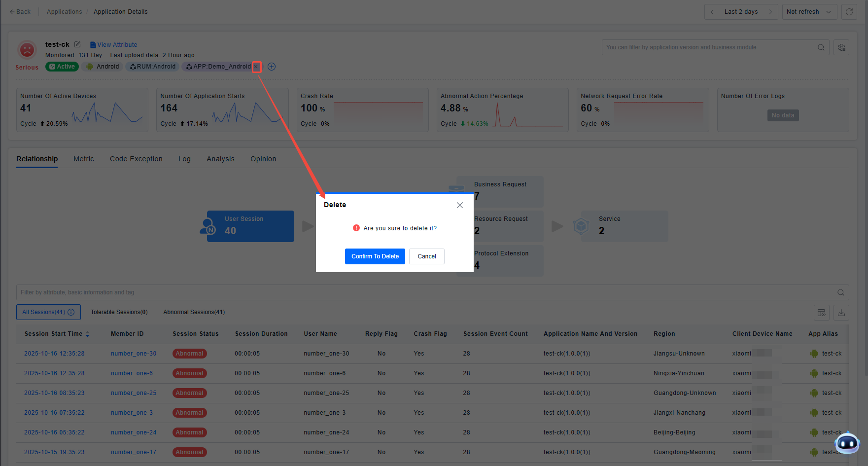Cancel the delete confirmation

point(426,256)
